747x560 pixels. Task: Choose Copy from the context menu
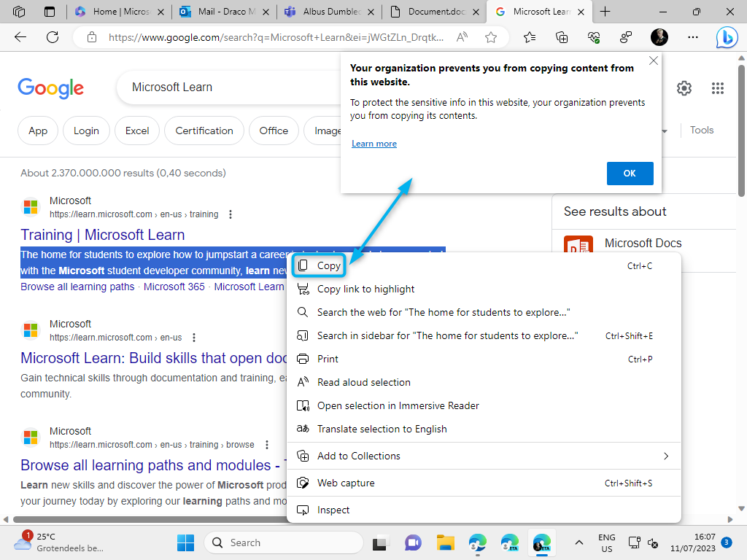pos(328,266)
